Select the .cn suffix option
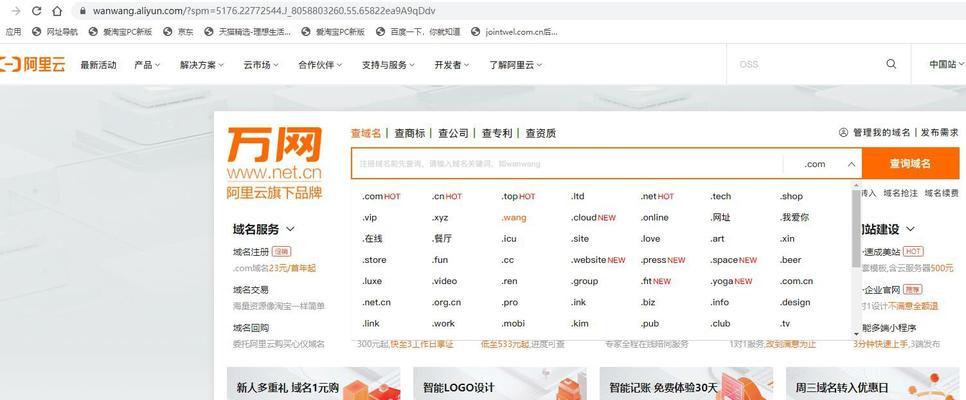This screenshot has height=400, width=966. click(x=447, y=197)
